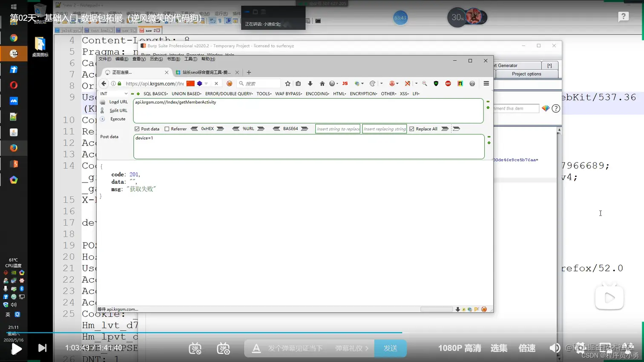Encode with %URL right arrow
This screenshot has width=644, height=362.
(261, 128)
